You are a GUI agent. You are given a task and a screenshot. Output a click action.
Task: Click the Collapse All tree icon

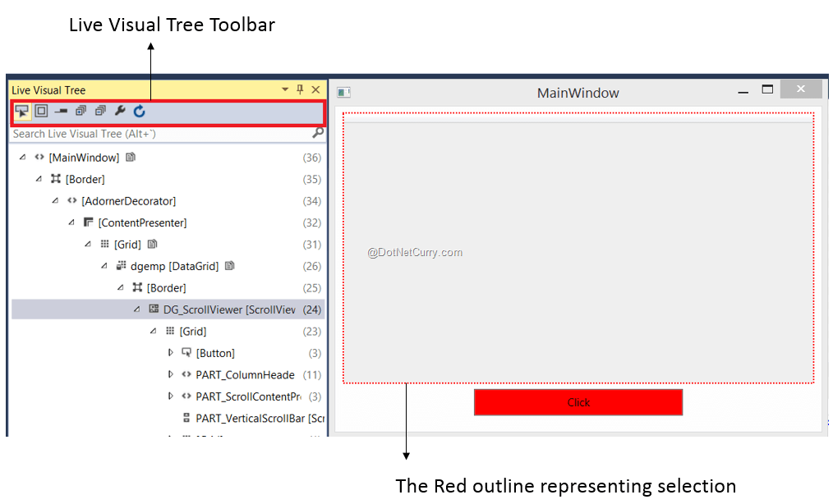[x=100, y=111]
